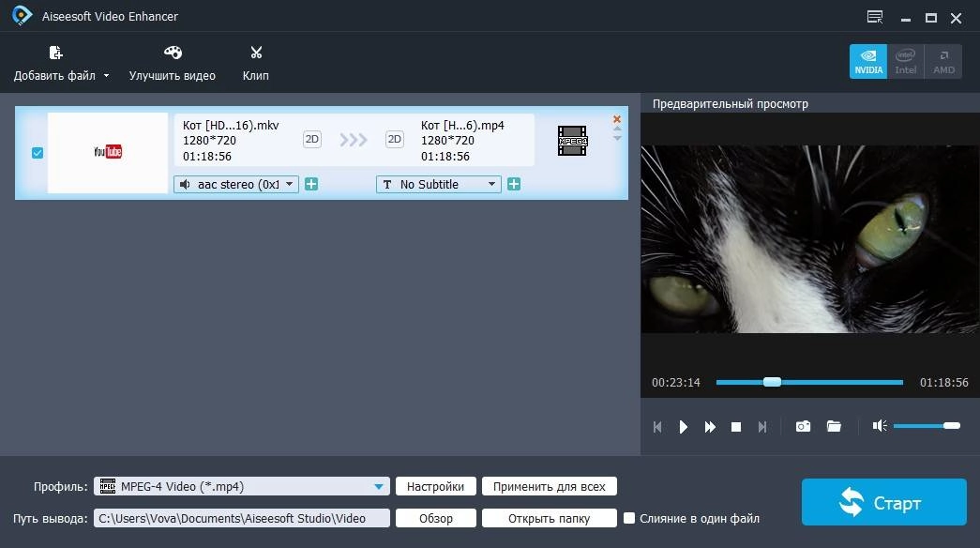Mute the preview audio
This screenshot has height=548, width=980.
pyautogui.click(x=880, y=426)
